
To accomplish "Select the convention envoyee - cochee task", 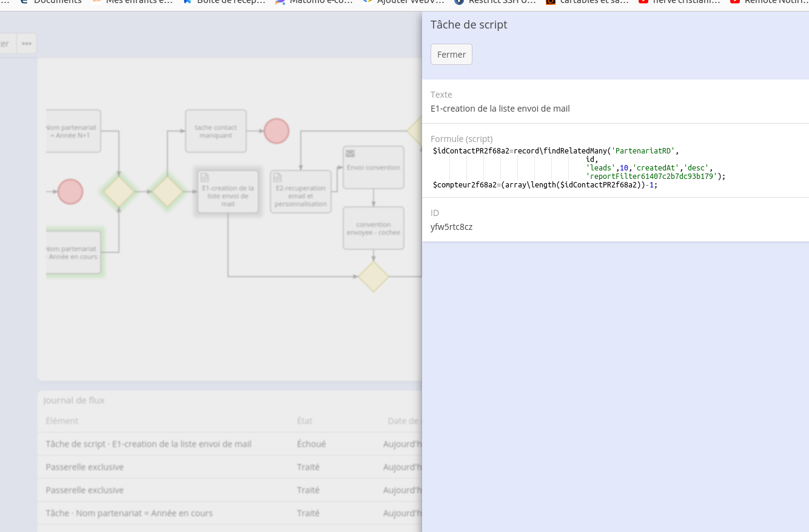I will pyautogui.click(x=374, y=228).
